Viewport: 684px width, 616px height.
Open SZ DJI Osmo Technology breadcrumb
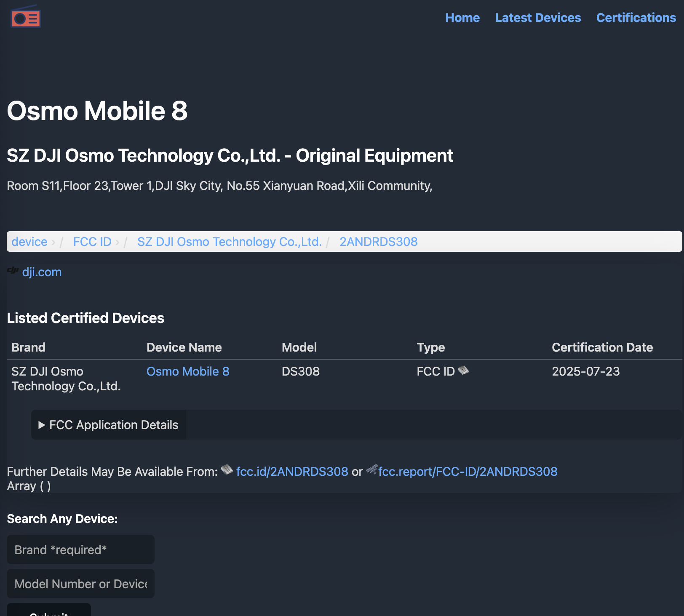click(230, 242)
